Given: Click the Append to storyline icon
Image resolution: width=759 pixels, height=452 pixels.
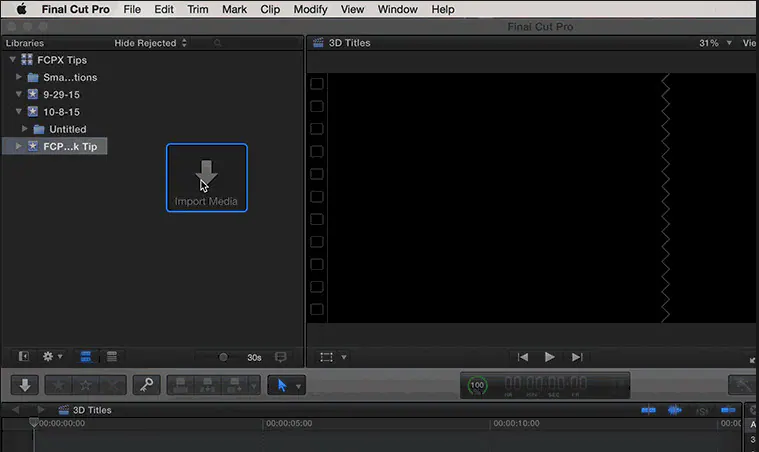Looking at the screenshot, I should [235, 386].
